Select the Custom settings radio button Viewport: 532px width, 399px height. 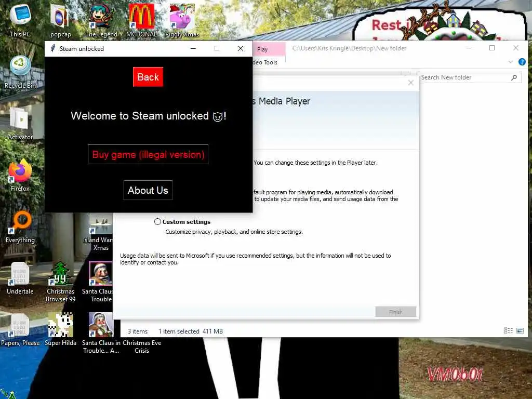[157, 221]
